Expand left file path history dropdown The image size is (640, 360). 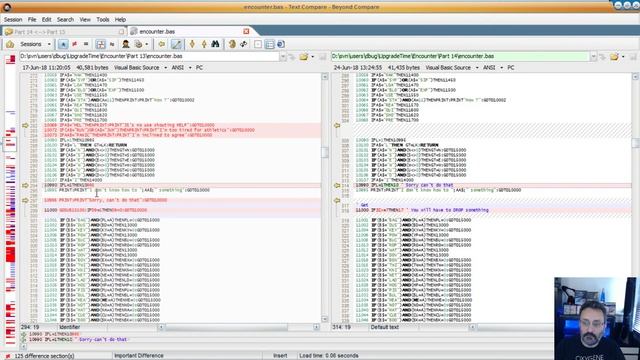pos(283,57)
